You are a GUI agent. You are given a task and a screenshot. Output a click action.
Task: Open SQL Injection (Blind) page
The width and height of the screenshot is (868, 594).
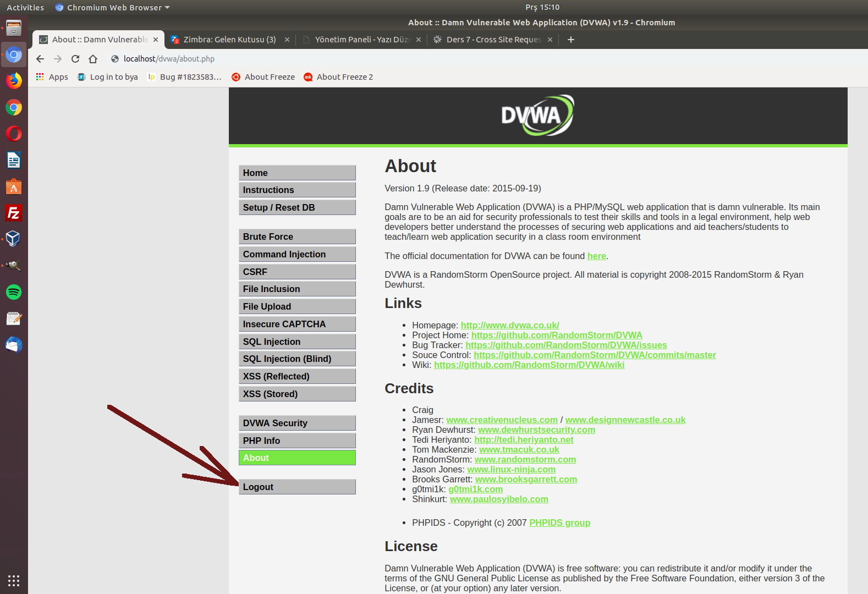(x=297, y=359)
